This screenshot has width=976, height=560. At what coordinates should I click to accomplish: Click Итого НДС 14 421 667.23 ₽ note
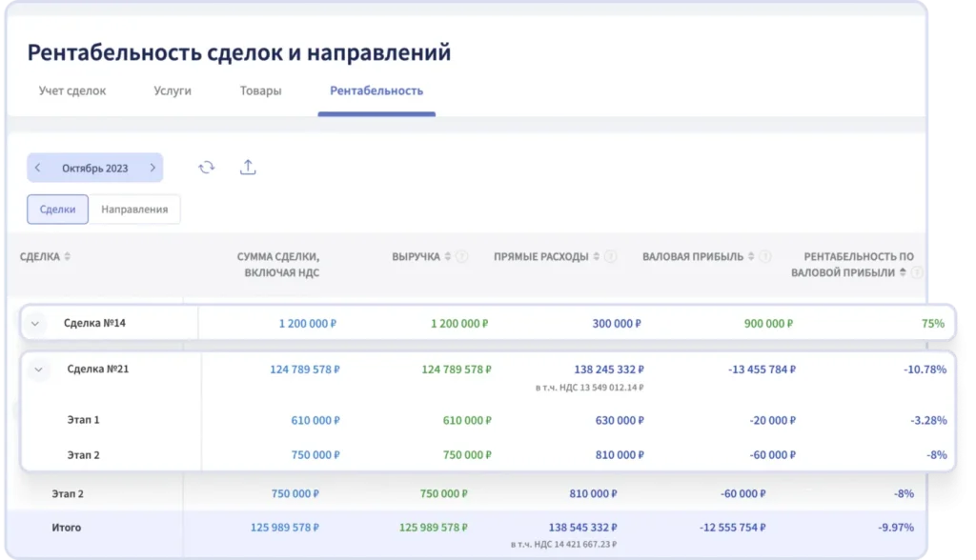(x=564, y=545)
